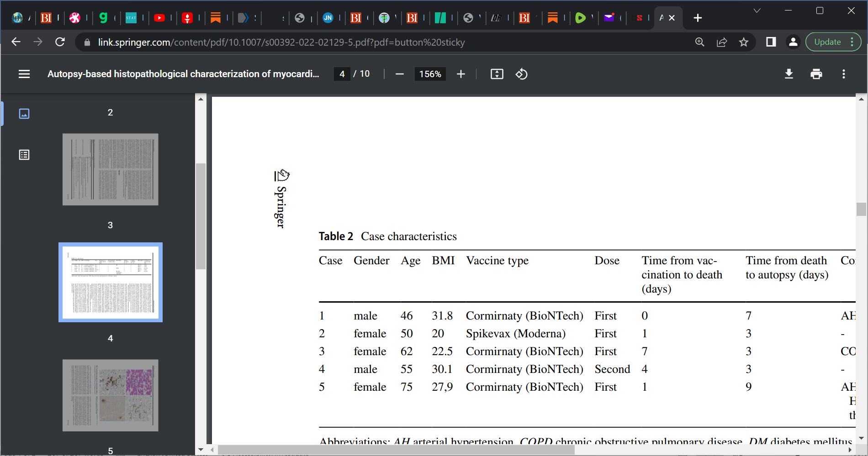Click the document's horizontal scroll-right arrow

pos(850,450)
